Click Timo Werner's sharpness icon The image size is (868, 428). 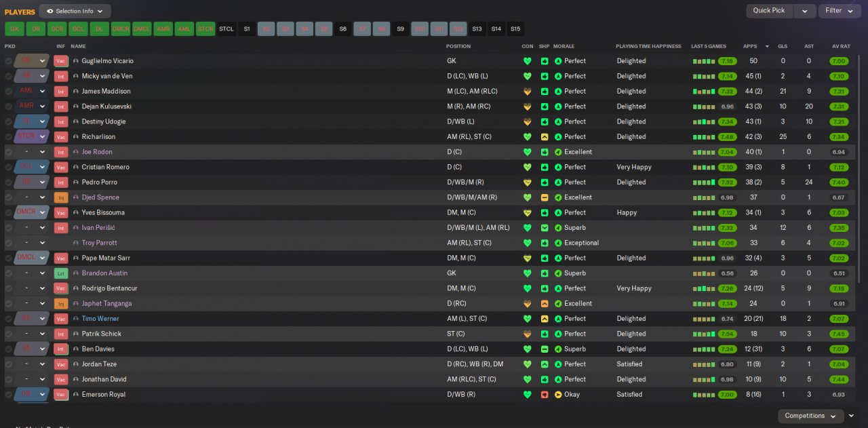click(x=544, y=319)
